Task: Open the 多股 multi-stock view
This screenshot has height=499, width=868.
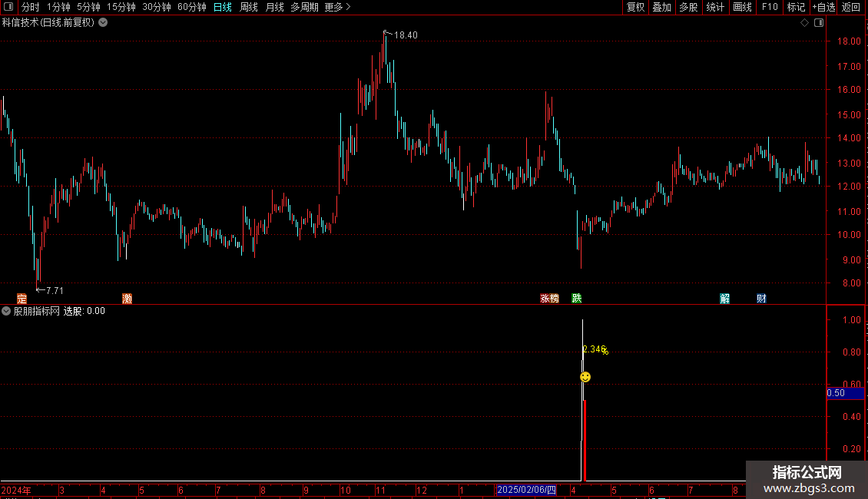Action: tap(689, 7)
